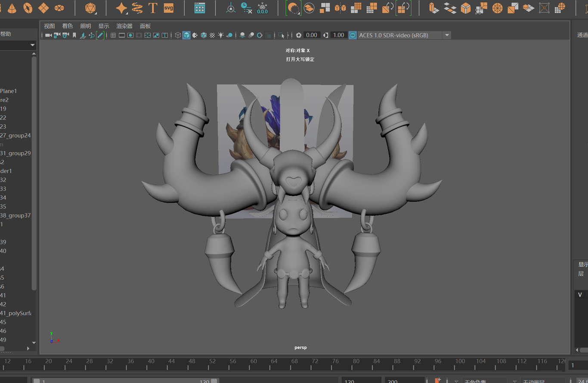Click the mirror geometry icon

[340, 8]
